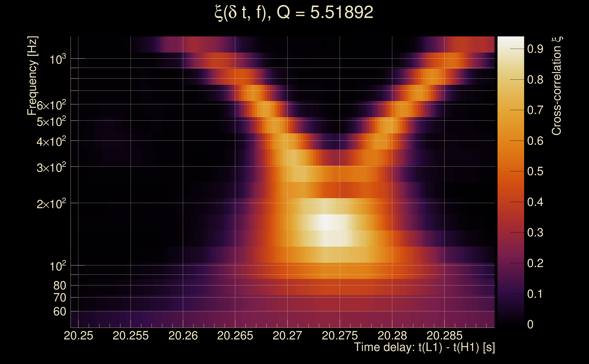Click the 20.28 x-axis tick label

pos(392,336)
